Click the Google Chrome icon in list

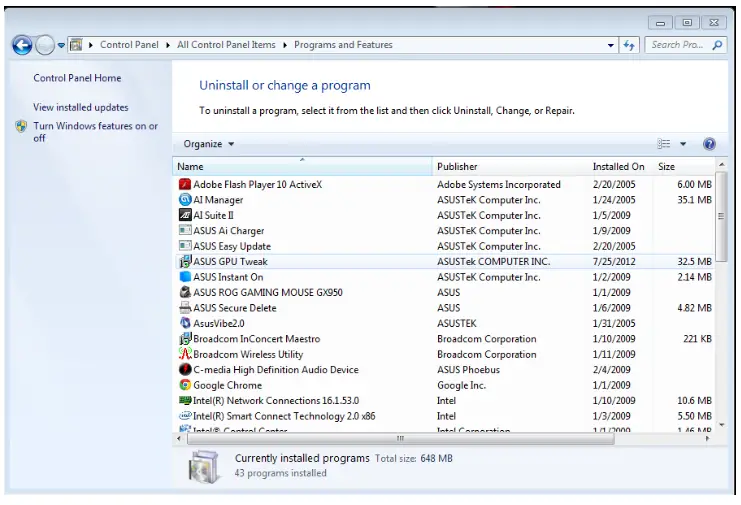point(185,385)
